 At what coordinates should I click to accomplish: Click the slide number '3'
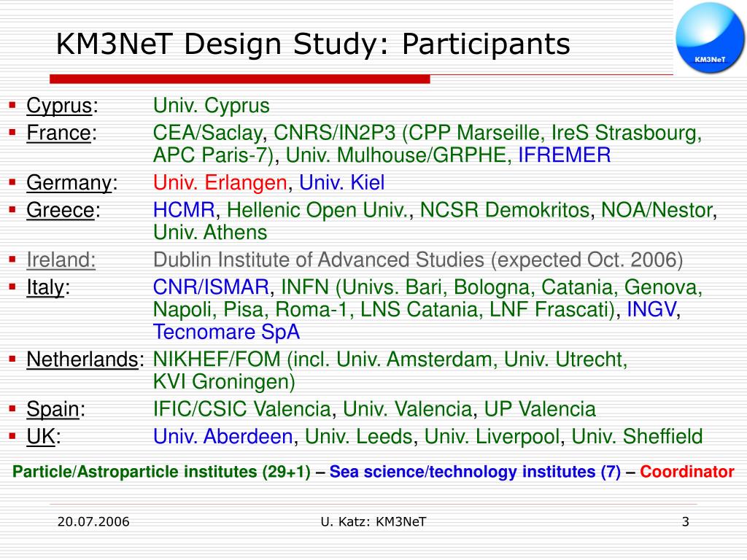(x=686, y=522)
